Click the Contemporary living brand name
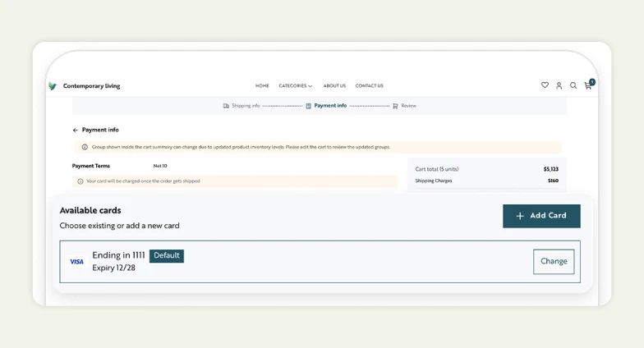 tap(92, 85)
